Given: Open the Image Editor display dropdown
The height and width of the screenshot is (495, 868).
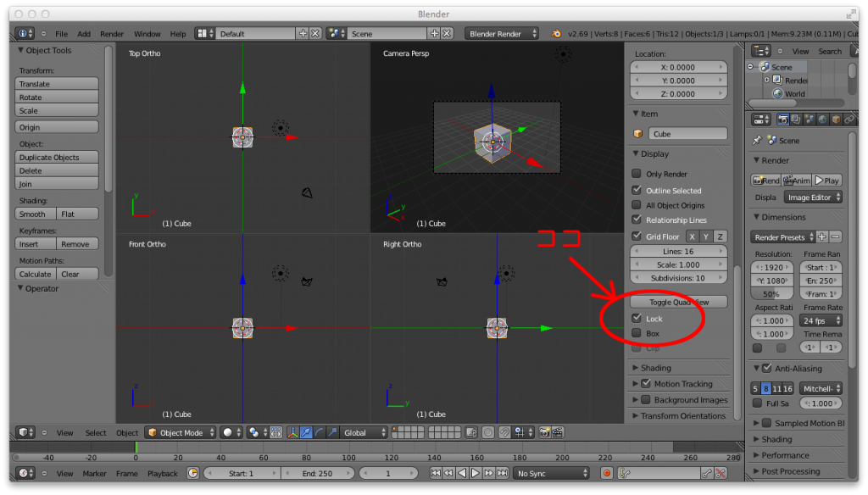Looking at the screenshot, I should click(815, 197).
